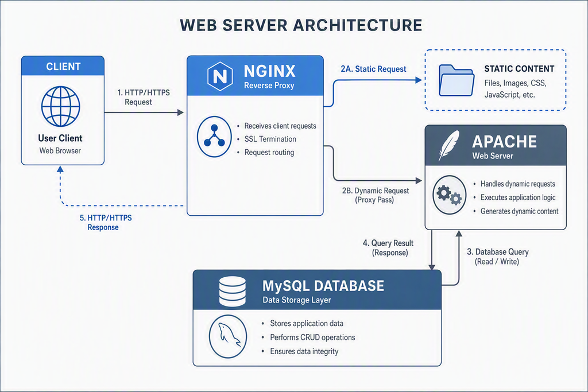588x392 pixels.
Task: Select 'Performs CRUD operations' bullet
Action: pyautogui.click(x=312, y=337)
